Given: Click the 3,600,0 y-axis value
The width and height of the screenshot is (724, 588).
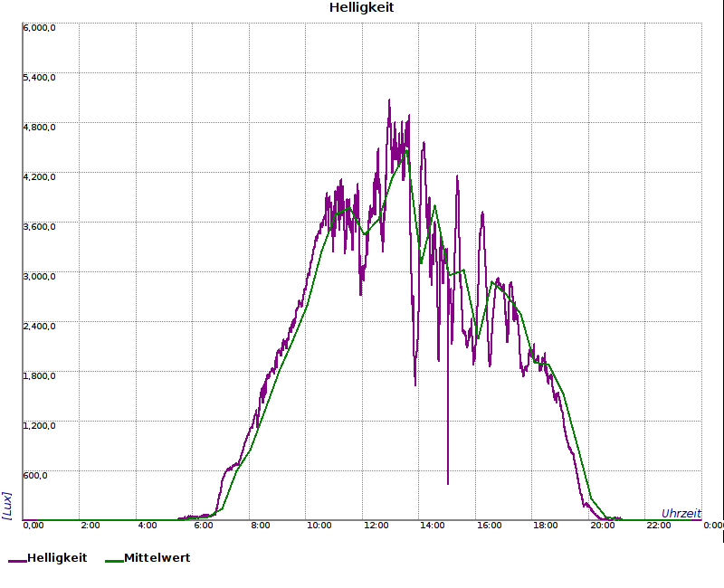Looking at the screenshot, I should click(x=39, y=227).
